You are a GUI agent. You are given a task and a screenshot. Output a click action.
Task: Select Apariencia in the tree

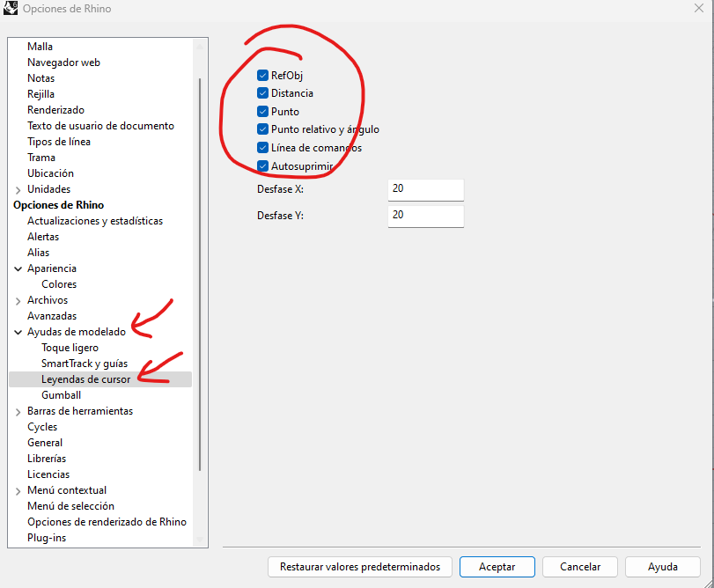pyautogui.click(x=52, y=268)
